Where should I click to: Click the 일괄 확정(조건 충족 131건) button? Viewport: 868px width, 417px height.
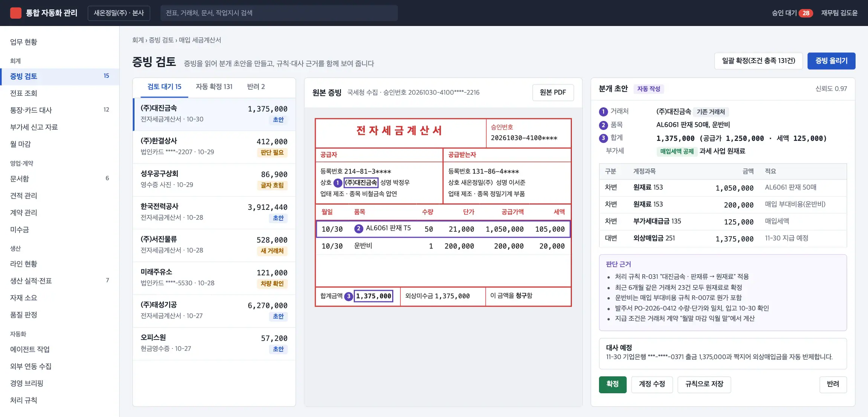[758, 61]
